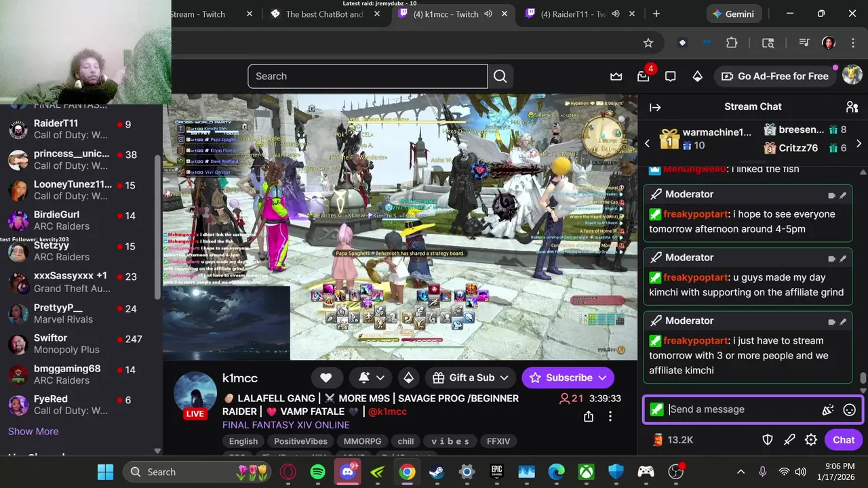Adjust volume via system tray speaker icon
Screen dimensions: 868x488
(801, 472)
